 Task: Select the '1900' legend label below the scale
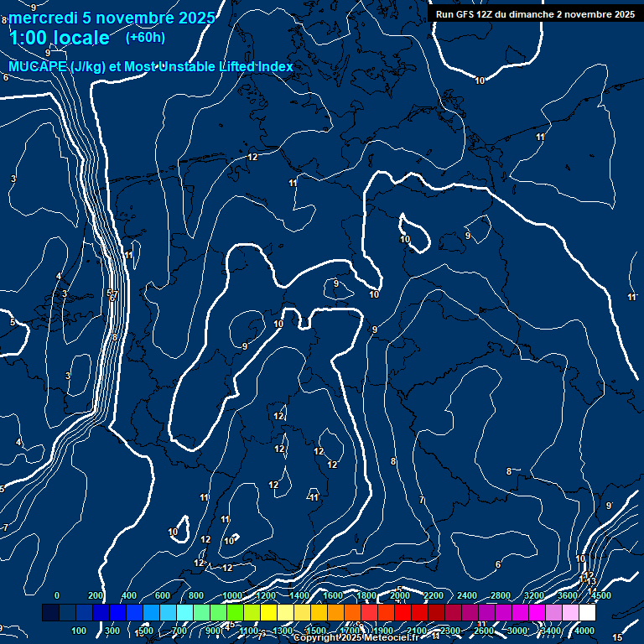pos(382,631)
